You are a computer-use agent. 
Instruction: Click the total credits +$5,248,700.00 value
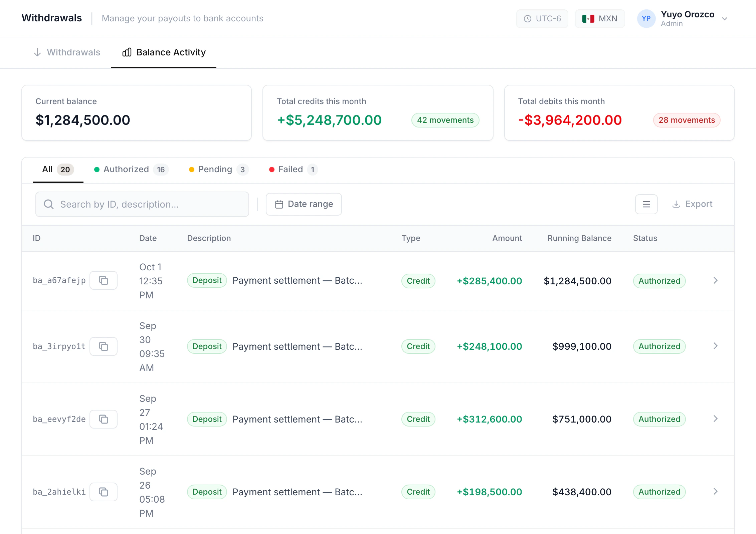coord(329,120)
